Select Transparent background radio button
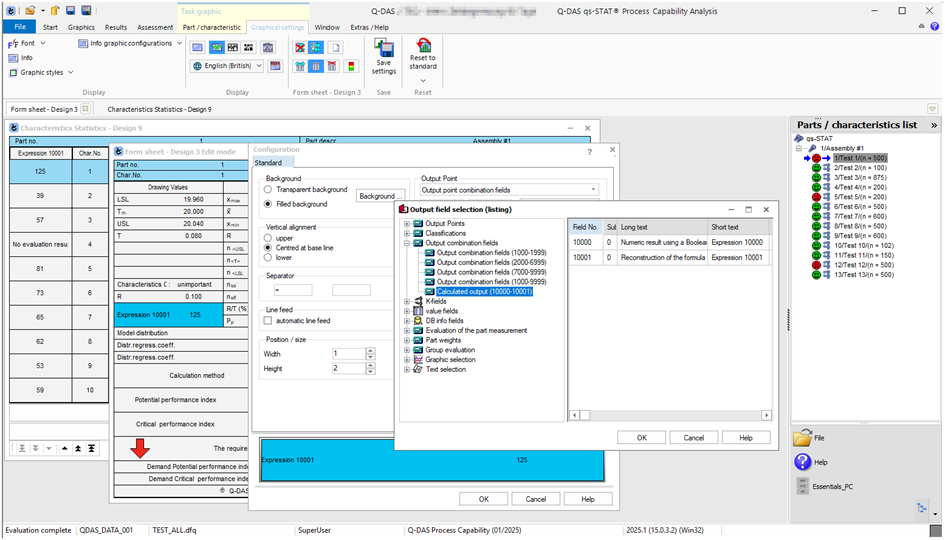 268,189
